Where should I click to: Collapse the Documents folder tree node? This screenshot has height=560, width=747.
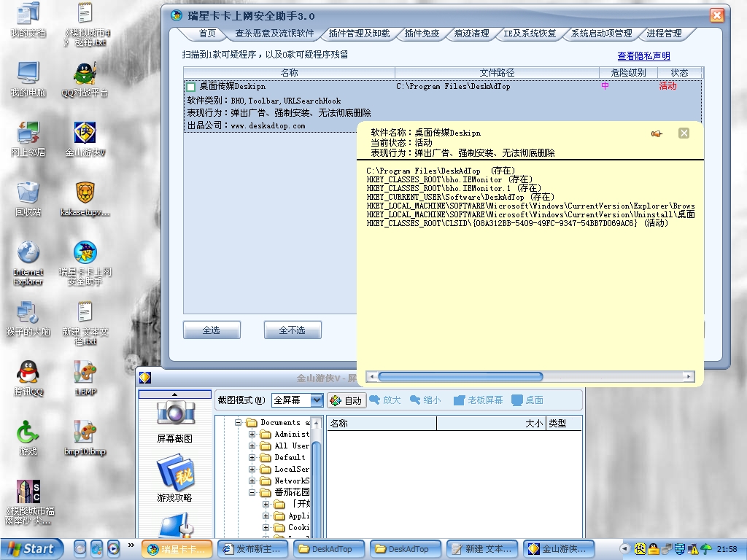tap(239, 422)
